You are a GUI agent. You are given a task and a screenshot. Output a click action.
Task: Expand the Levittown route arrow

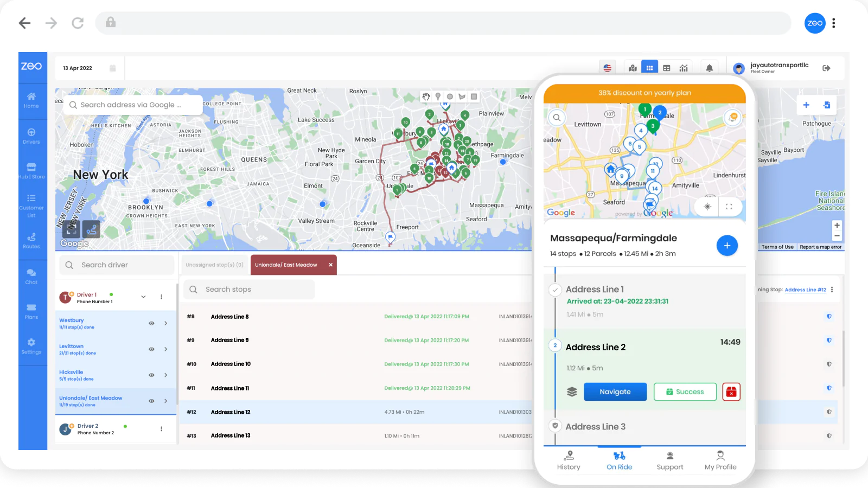166,349
